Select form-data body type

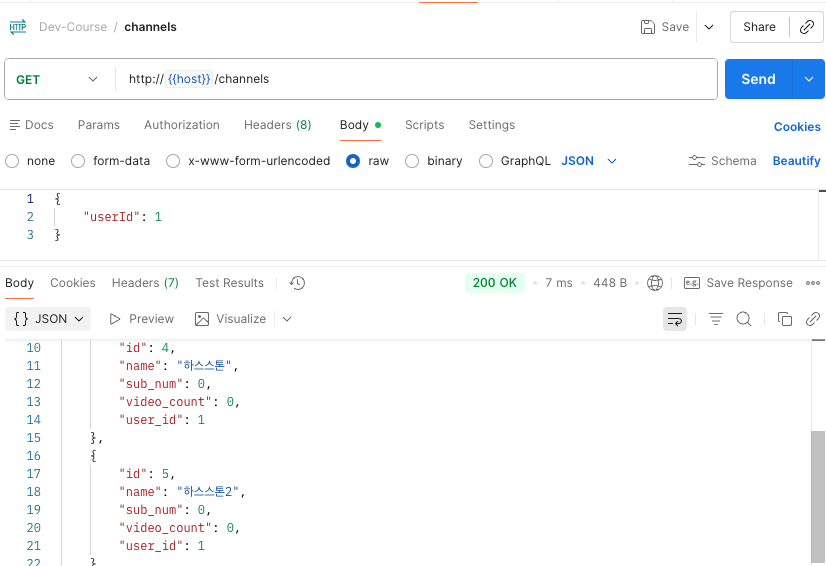click(78, 161)
